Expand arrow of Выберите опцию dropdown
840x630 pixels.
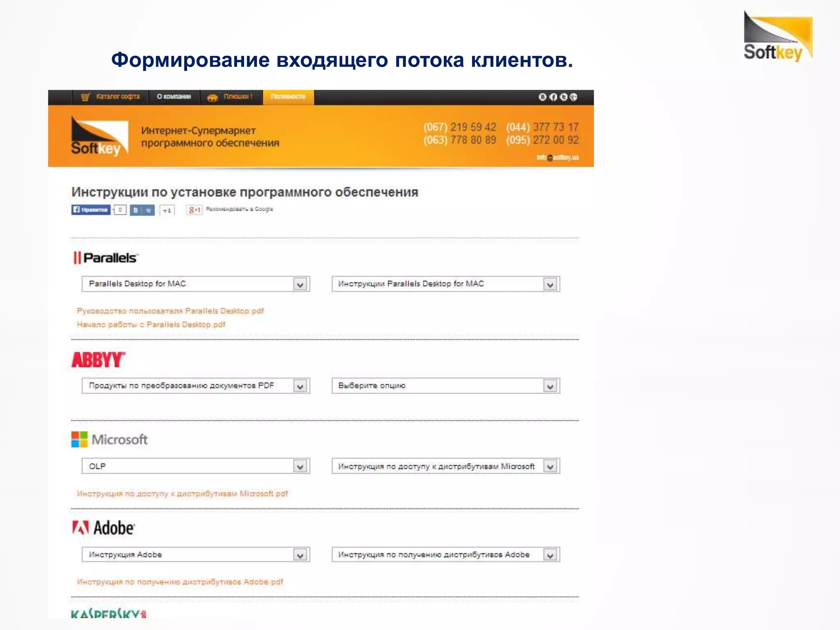[x=550, y=386]
